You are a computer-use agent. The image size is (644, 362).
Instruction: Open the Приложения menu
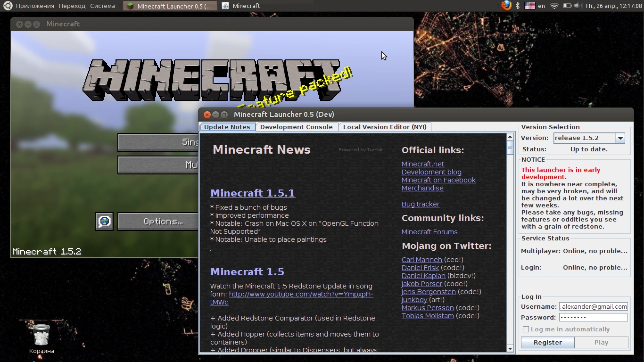(35, 6)
